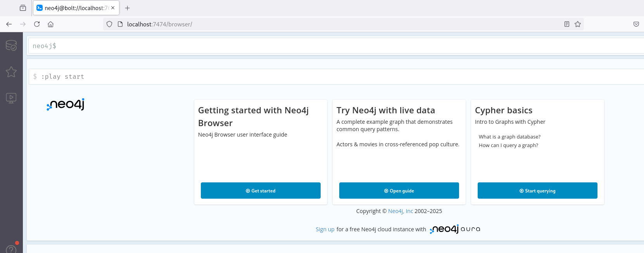
Task: Click the back navigation arrow
Action: (x=9, y=24)
